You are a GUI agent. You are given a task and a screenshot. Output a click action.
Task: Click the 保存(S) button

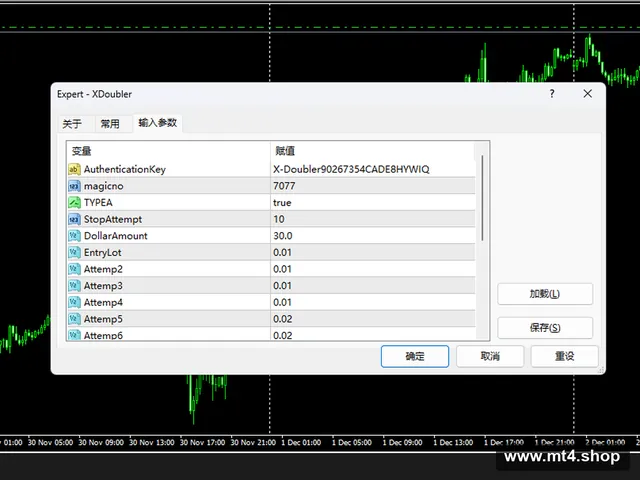click(545, 328)
